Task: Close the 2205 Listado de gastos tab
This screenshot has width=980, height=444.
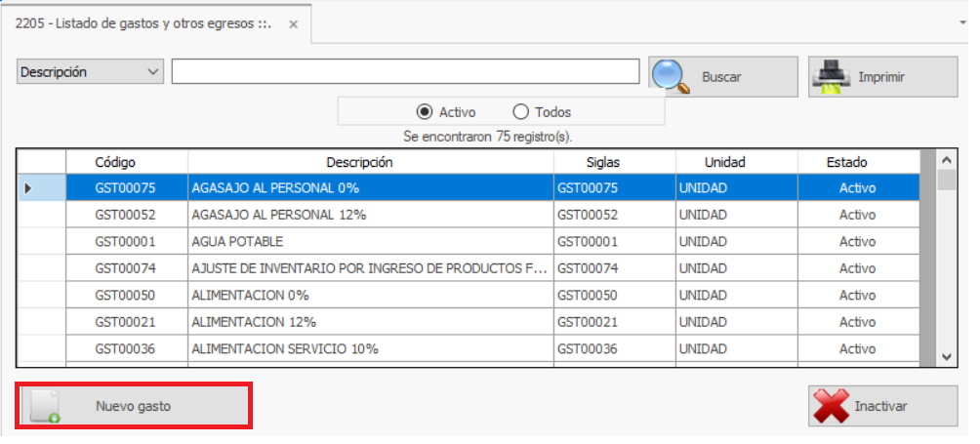Action: 293,23
